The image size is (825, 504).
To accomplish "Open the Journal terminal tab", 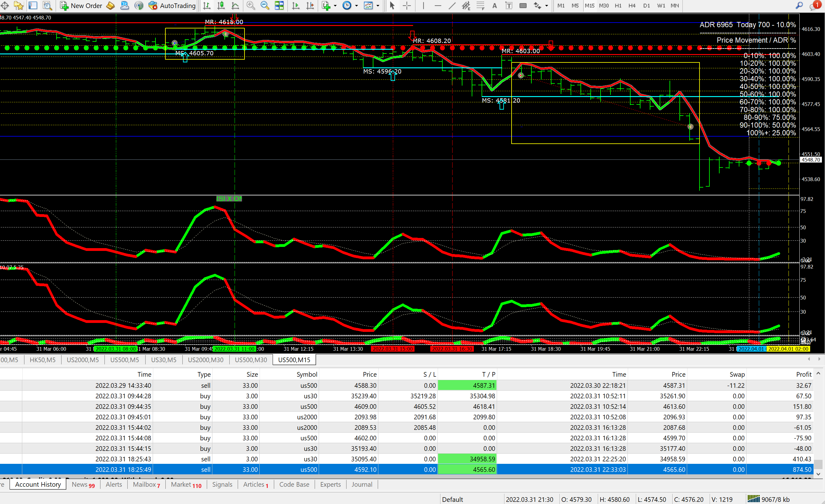I will pyautogui.click(x=362, y=484).
